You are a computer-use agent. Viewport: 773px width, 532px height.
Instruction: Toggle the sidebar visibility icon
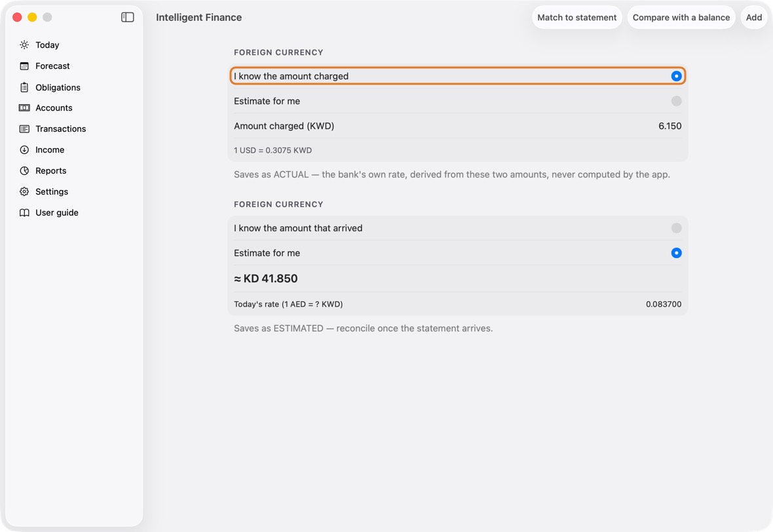[x=127, y=17]
